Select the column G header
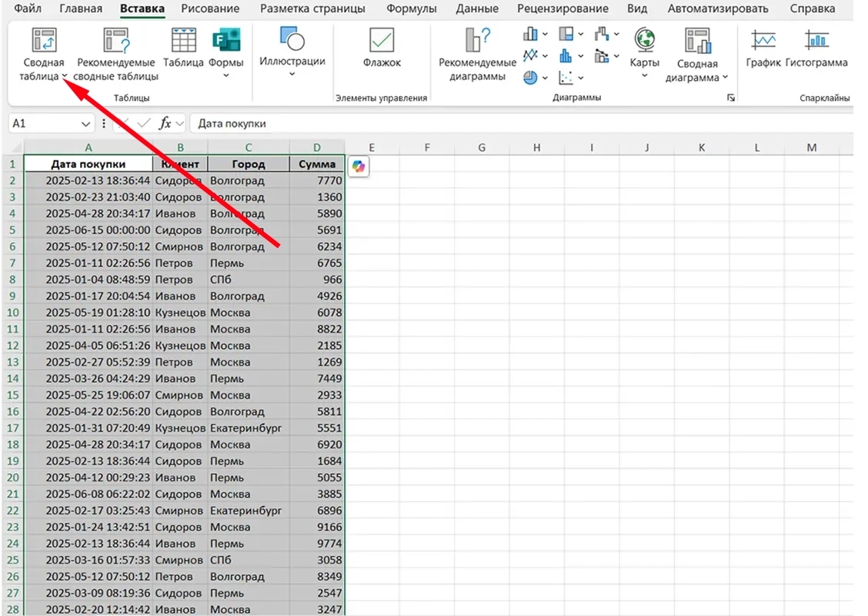The height and width of the screenshot is (616, 868). (x=481, y=148)
